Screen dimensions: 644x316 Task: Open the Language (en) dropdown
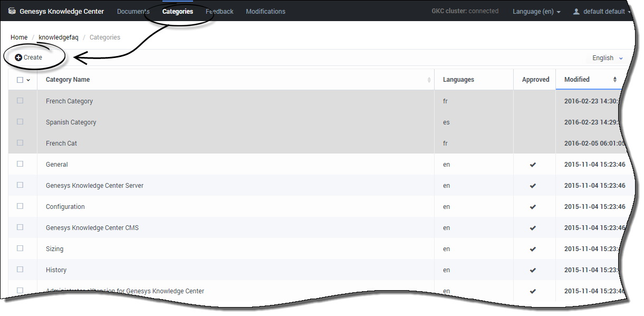point(536,12)
